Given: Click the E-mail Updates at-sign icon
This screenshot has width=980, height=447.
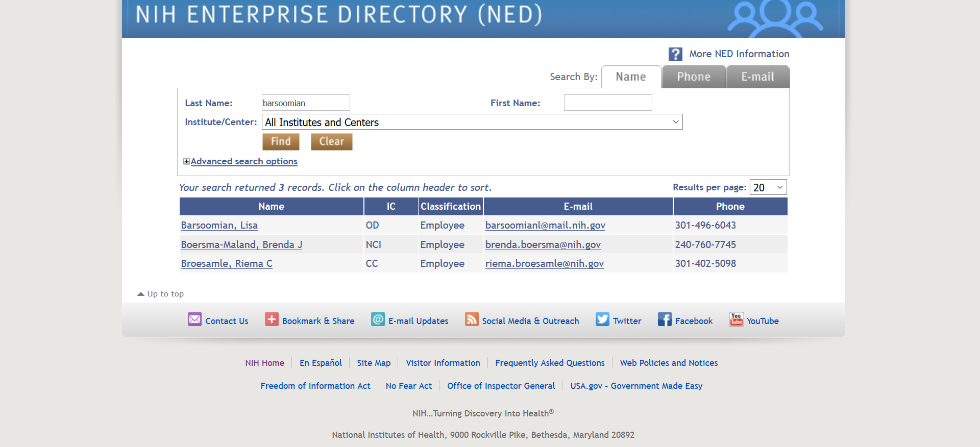Looking at the screenshot, I should 378,319.
